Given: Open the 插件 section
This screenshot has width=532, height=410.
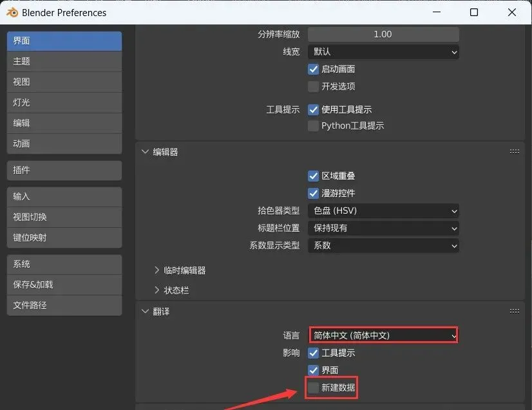Looking at the screenshot, I should 64,170.
